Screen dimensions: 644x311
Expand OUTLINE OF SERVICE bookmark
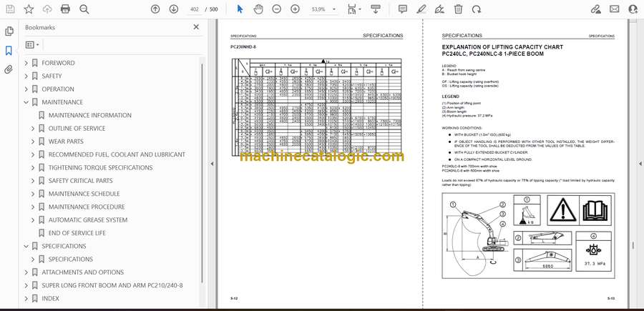click(33, 129)
